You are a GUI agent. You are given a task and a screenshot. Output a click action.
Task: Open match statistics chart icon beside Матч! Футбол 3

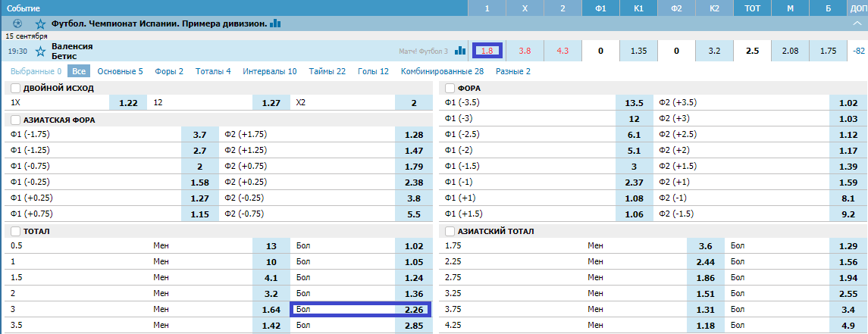coord(460,51)
